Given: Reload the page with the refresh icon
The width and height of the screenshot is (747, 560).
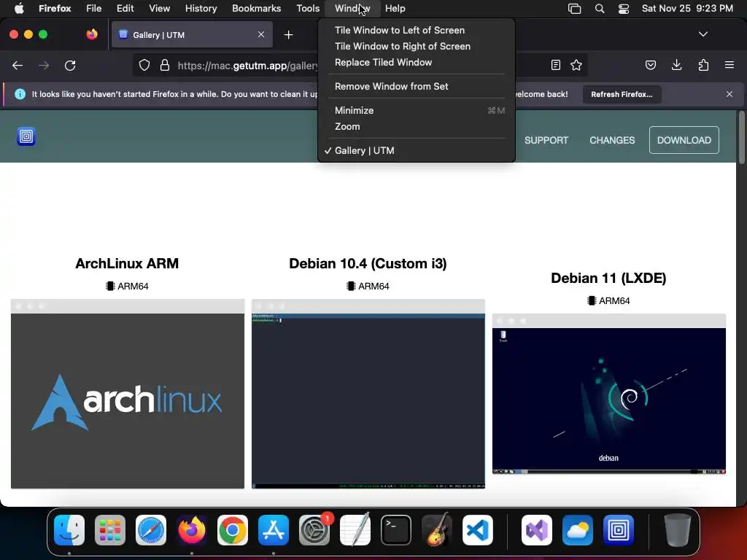Looking at the screenshot, I should (70, 65).
